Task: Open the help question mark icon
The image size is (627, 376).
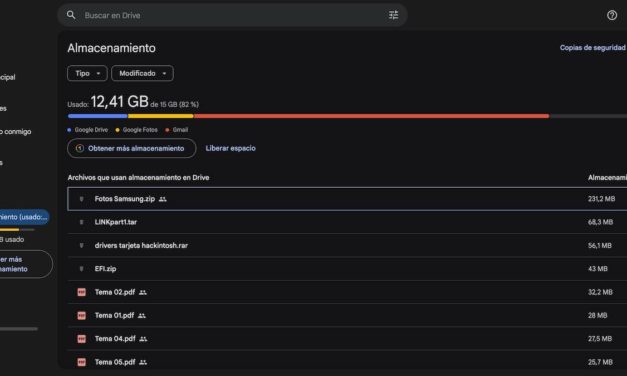Action: tap(612, 15)
